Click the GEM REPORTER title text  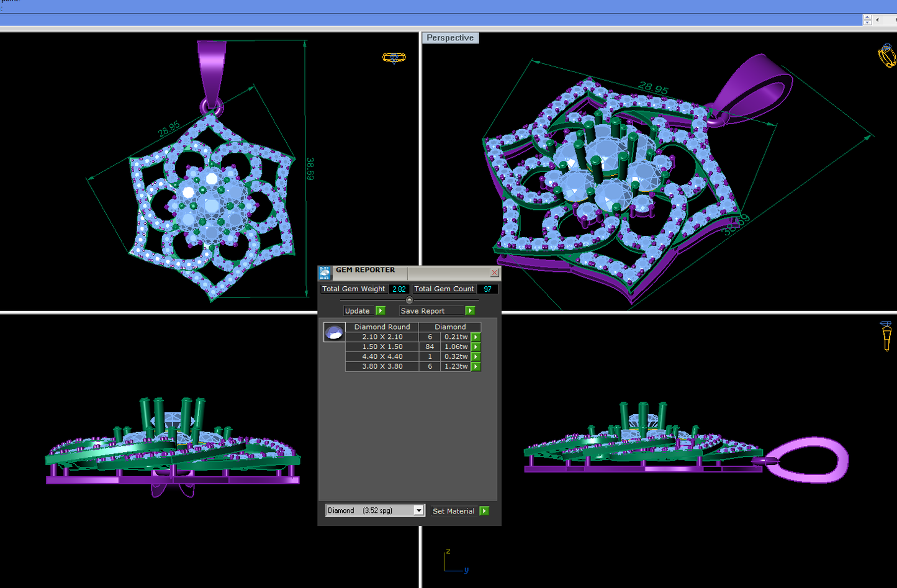pyautogui.click(x=366, y=270)
